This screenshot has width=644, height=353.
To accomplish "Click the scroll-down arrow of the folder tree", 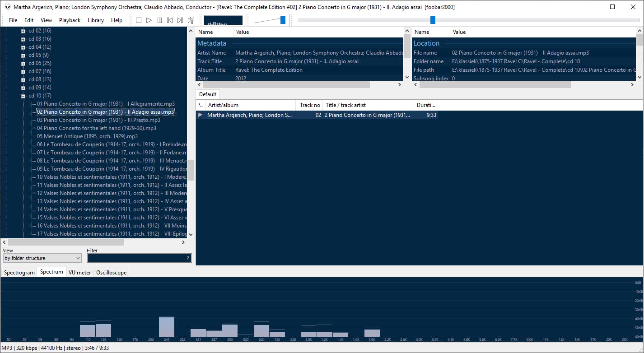I will tap(191, 234).
